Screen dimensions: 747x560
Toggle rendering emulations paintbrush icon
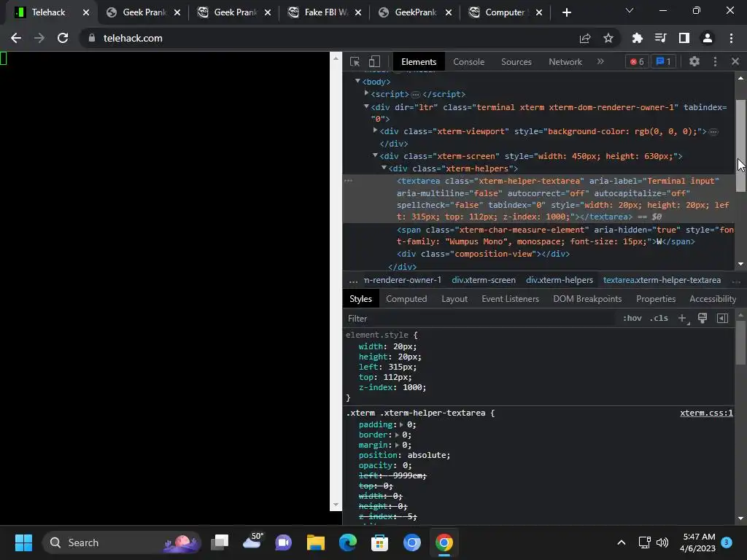pyautogui.click(x=703, y=318)
